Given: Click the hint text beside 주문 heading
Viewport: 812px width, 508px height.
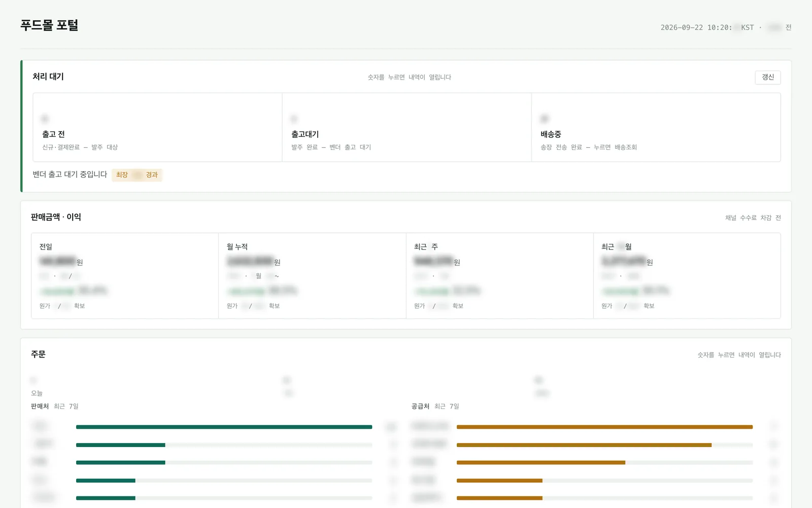Looking at the screenshot, I should point(739,355).
